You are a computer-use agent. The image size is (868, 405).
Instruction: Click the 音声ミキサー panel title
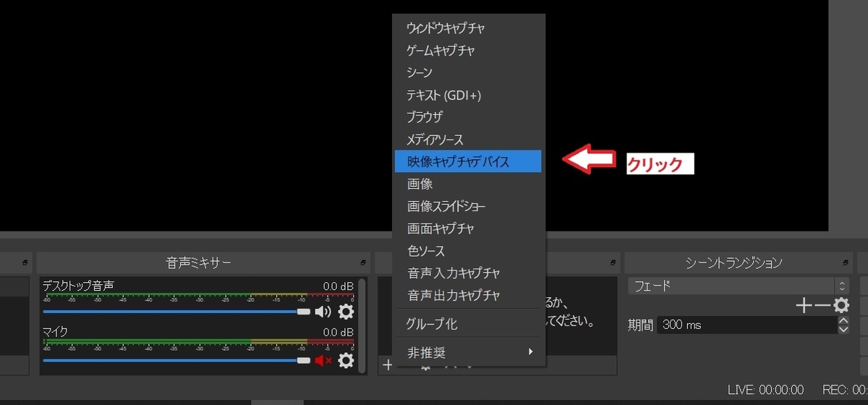click(x=199, y=262)
